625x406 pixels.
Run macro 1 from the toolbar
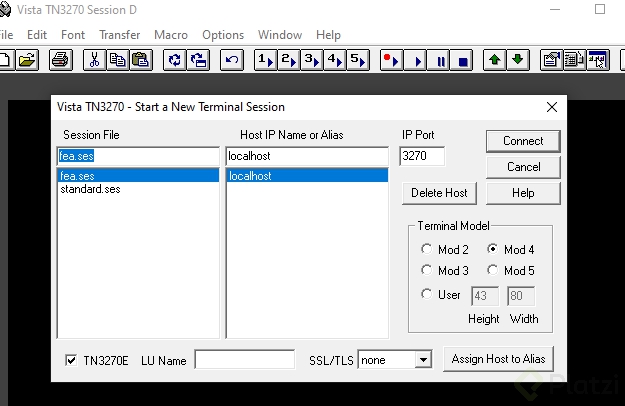[265, 60]
